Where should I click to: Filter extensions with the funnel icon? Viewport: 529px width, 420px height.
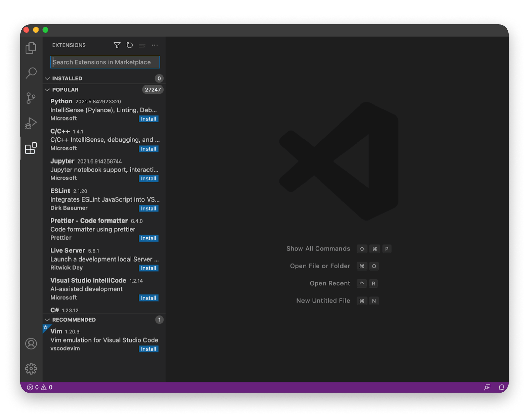click(117, 45)
